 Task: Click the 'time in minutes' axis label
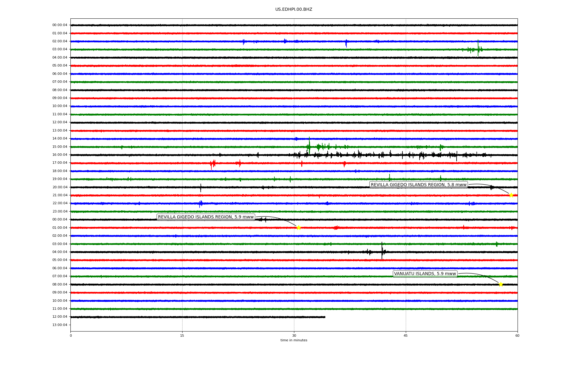[294, 340]
